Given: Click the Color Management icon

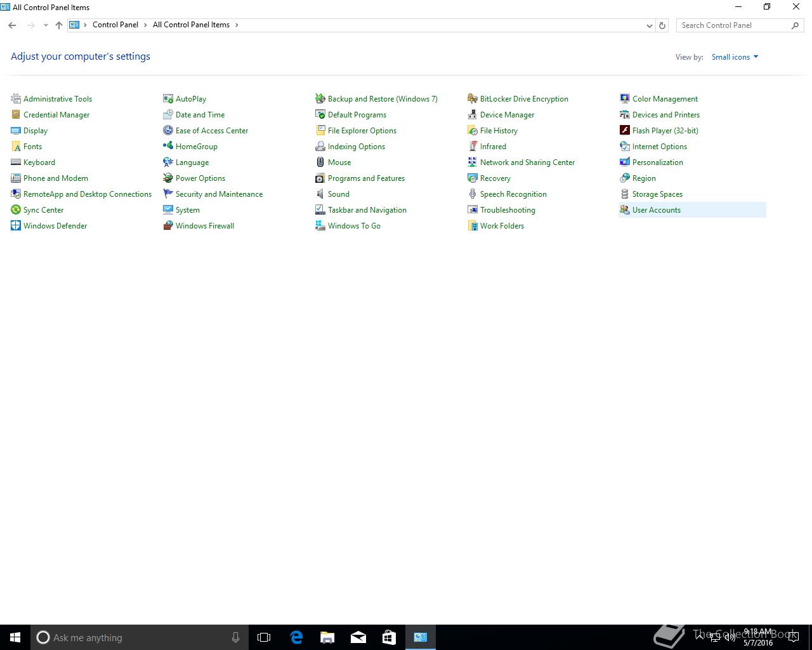Looking at the screenshot, I should (x=625, y=98).
